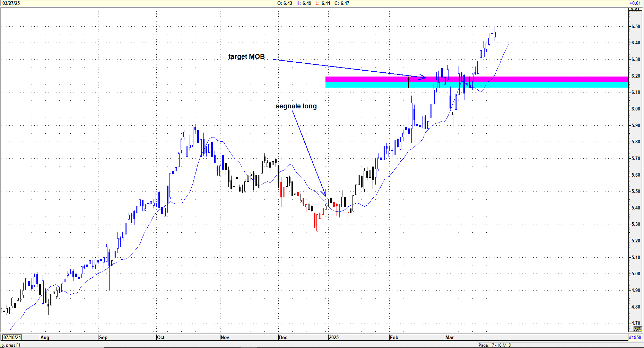Click the 5.00 level on price scale
Viewport: 644px width, 348px height.
pyautogui.click(x=636, y=274)
